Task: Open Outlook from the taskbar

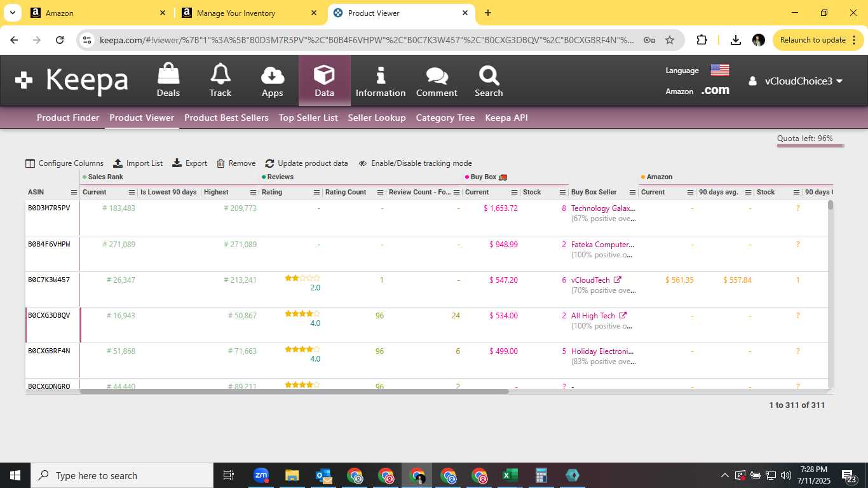Action: point(323,475)
